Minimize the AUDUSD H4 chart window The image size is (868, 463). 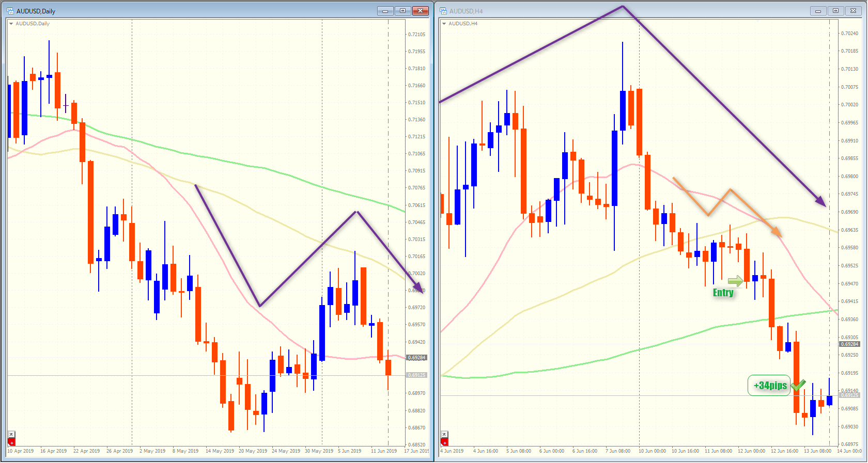(818, 11)
